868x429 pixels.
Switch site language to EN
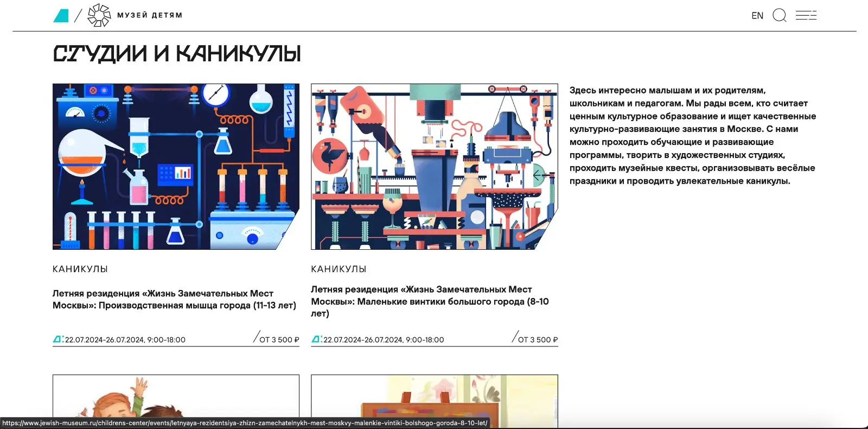click(757, 16)
